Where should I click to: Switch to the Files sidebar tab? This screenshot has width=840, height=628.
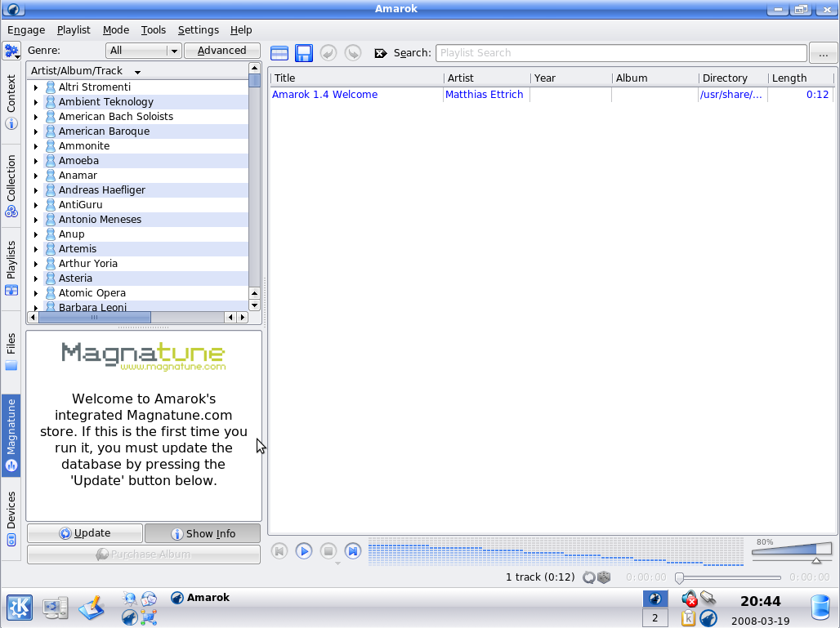pyautogui.click(x=11, y=351)
